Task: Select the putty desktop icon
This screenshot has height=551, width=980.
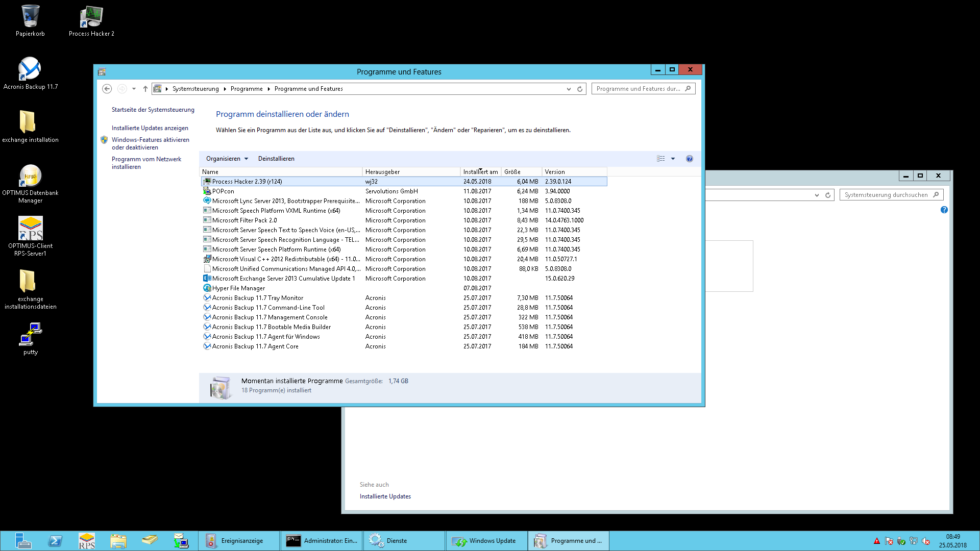Action: click(31, 338)
